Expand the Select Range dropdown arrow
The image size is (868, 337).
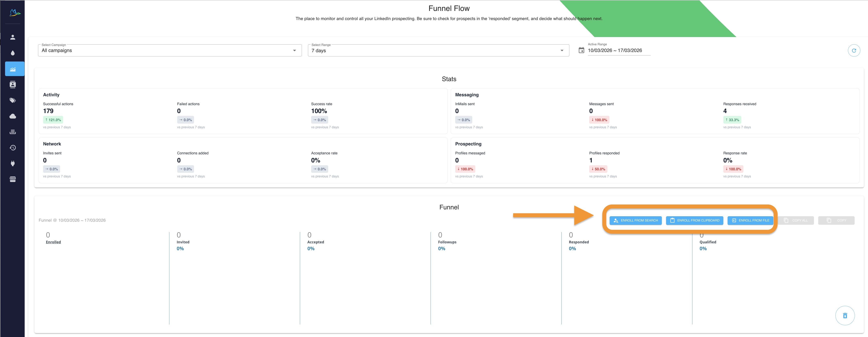pos(562,51)
